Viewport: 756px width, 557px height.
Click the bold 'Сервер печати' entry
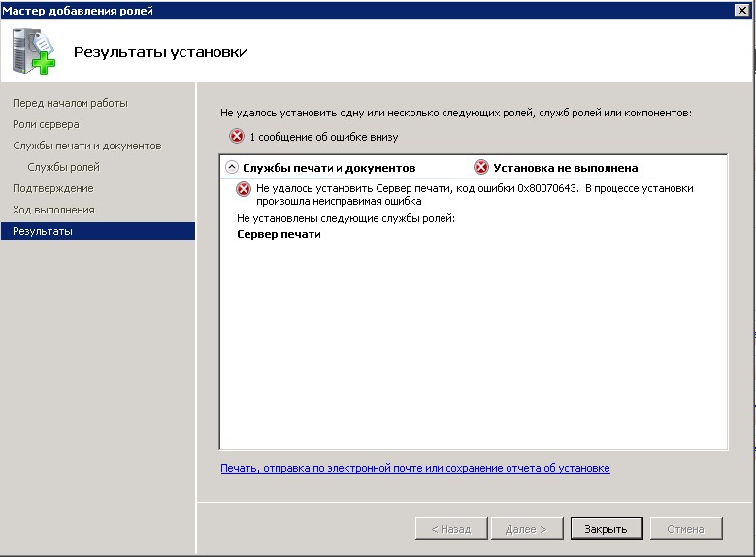coord(279,234)
